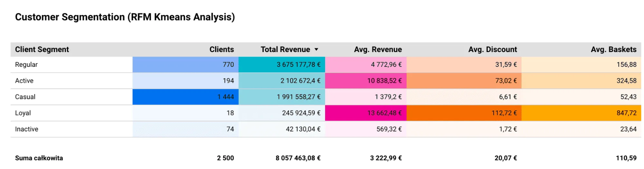Sort by the Client Segment column header

pos(42,49)
